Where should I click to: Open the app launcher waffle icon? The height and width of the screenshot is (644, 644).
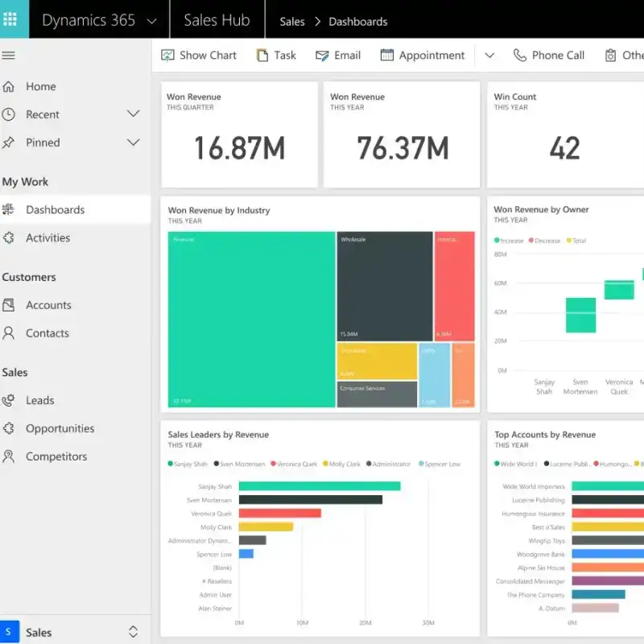click(x=10, y=19)
